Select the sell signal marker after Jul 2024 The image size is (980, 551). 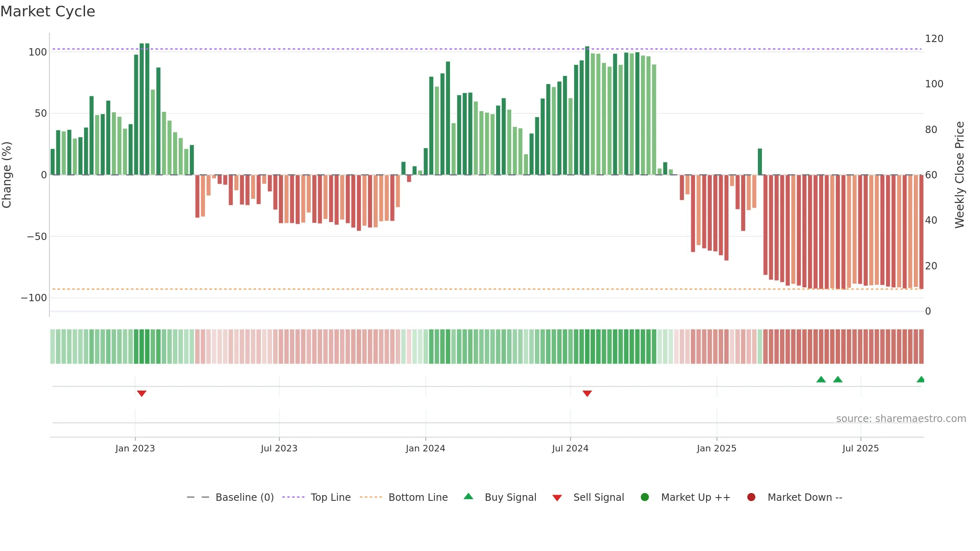(587, 393)
